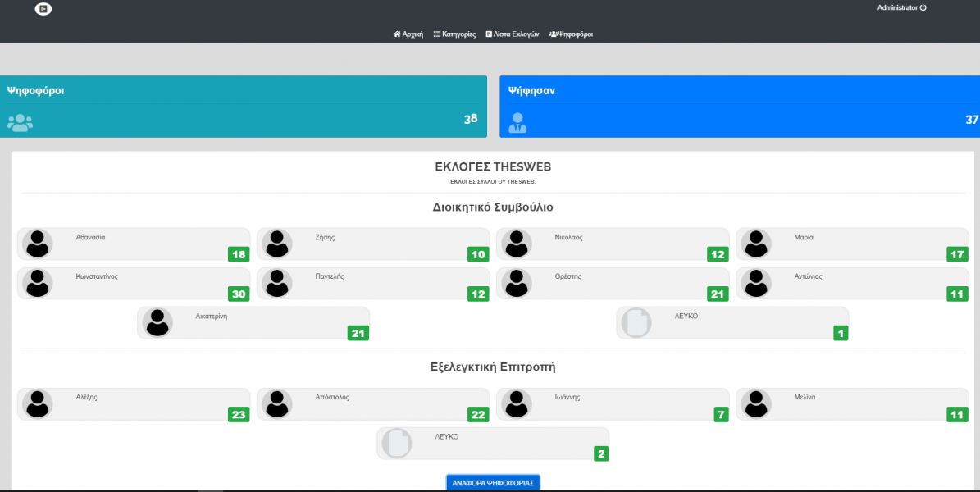Click Αλέξης vote count badge 23

[239, 415]
